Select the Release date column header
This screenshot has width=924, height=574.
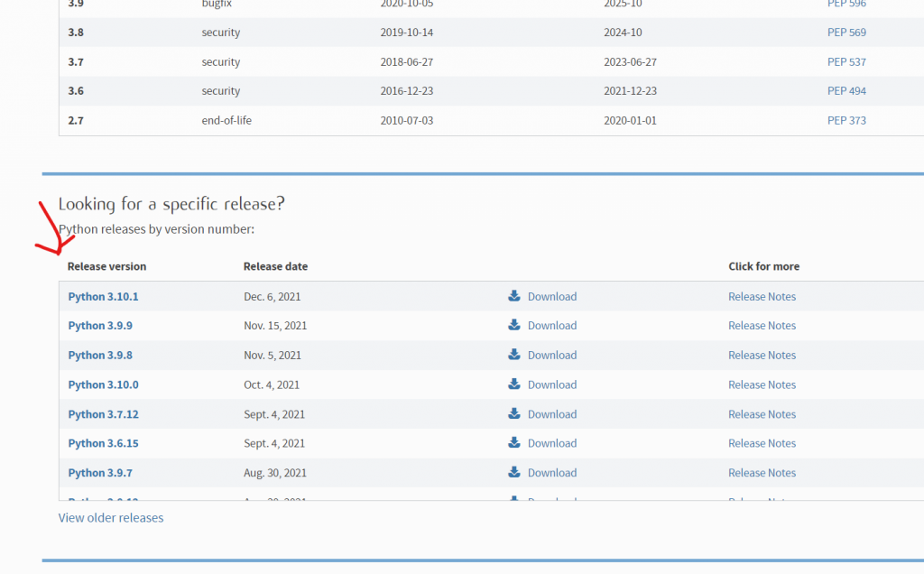coord(275,266)
